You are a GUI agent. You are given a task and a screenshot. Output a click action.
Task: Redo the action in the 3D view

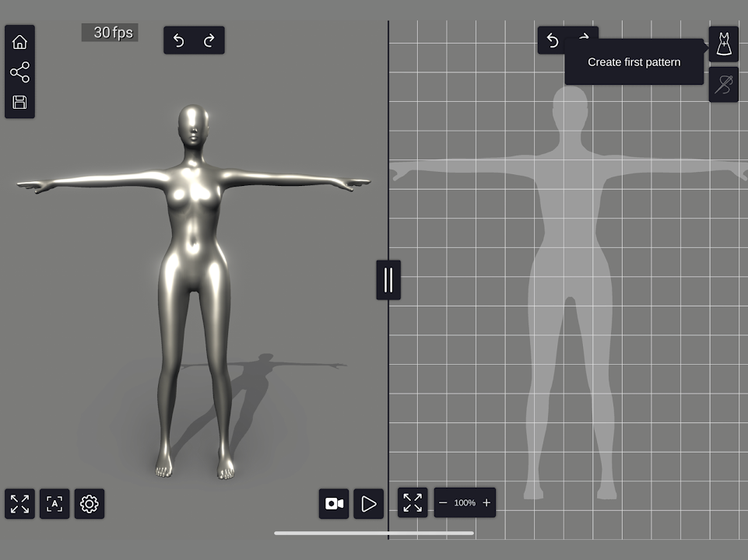coord(209,40)
